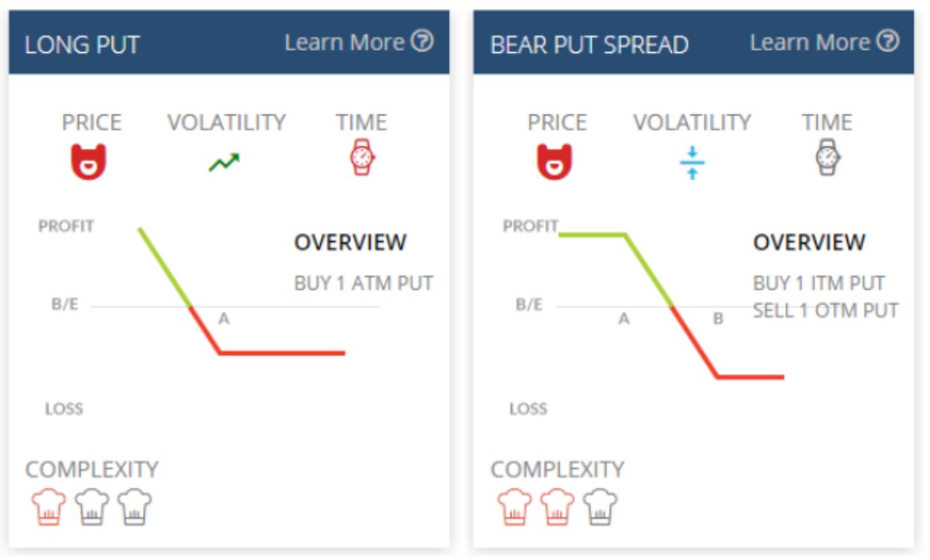This screenshot has height=560, width=930.
Task: Click the bearish Price icon on Long Put card
Action: (x=89, y=158)
